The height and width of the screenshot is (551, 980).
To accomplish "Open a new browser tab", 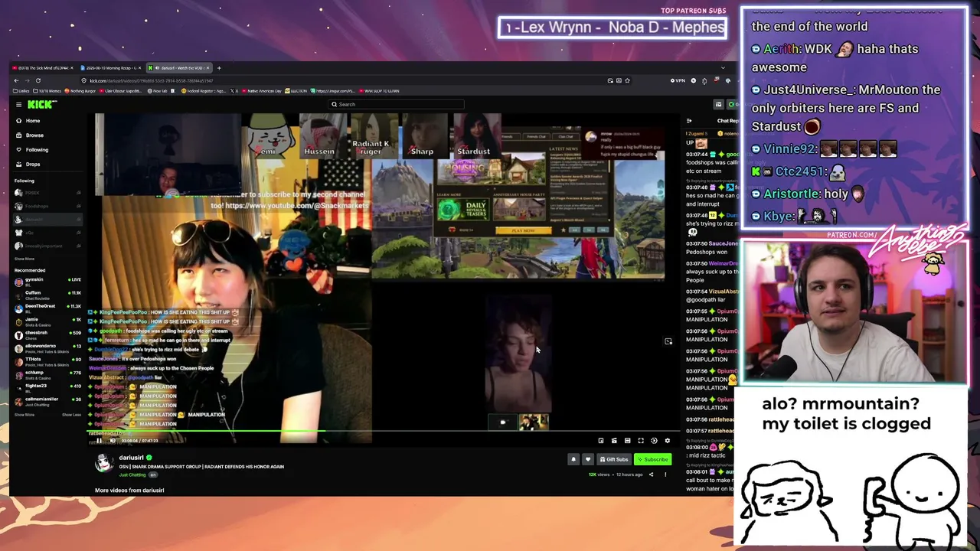I will (x=219, y=68).
